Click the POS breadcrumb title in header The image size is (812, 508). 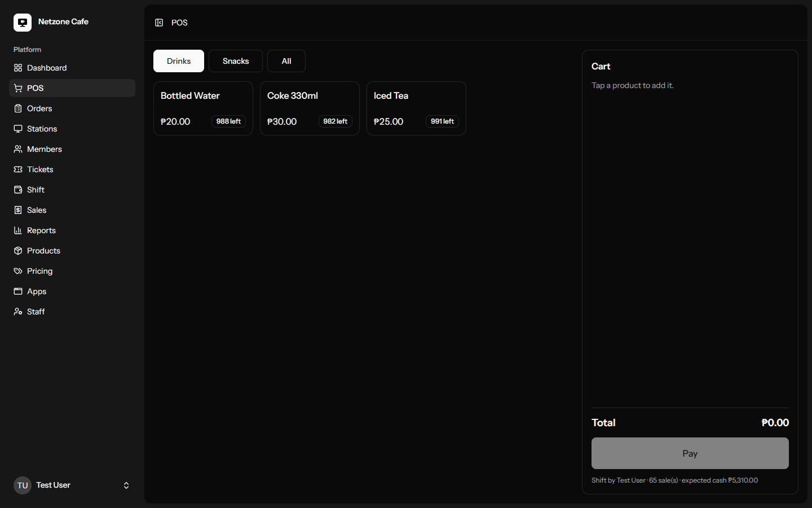[179, 23]
